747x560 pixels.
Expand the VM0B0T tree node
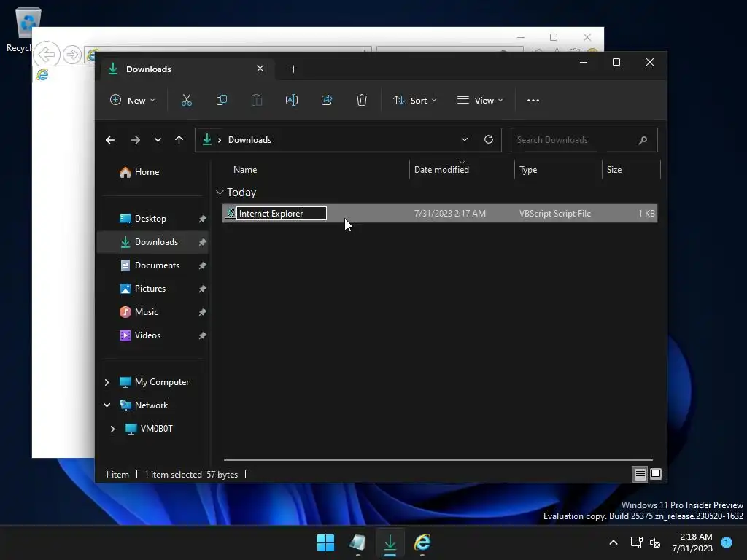point(112,429)
